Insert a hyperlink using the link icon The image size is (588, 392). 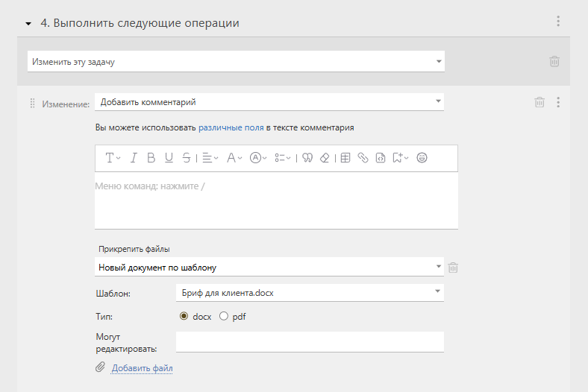(x=363, y=158)
